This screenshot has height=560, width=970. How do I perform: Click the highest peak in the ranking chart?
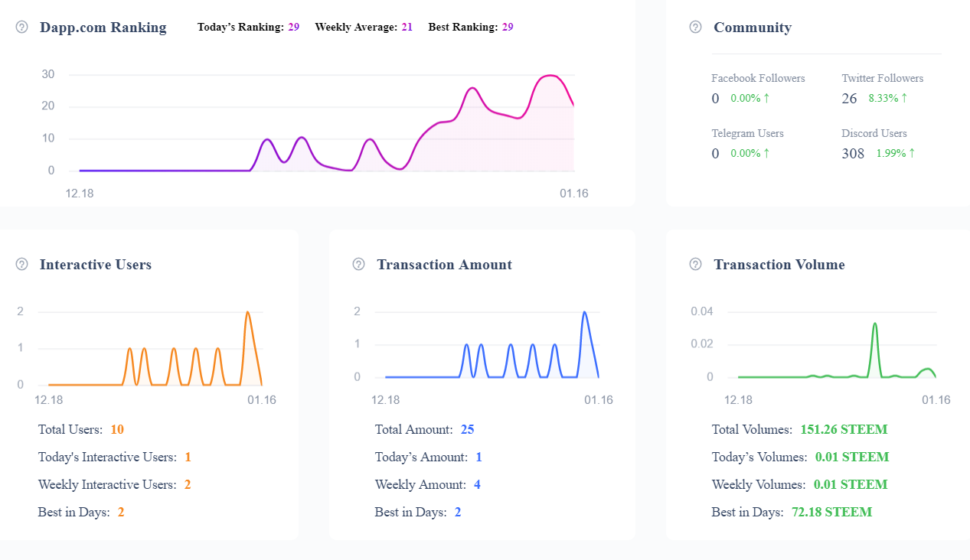click(x=549, y=76)
